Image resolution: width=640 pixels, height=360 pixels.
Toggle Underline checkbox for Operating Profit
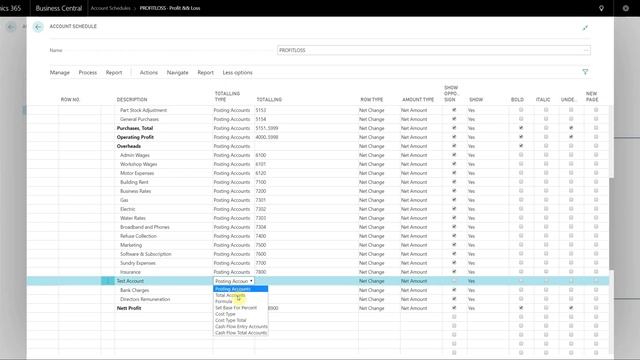click(571, 137)
